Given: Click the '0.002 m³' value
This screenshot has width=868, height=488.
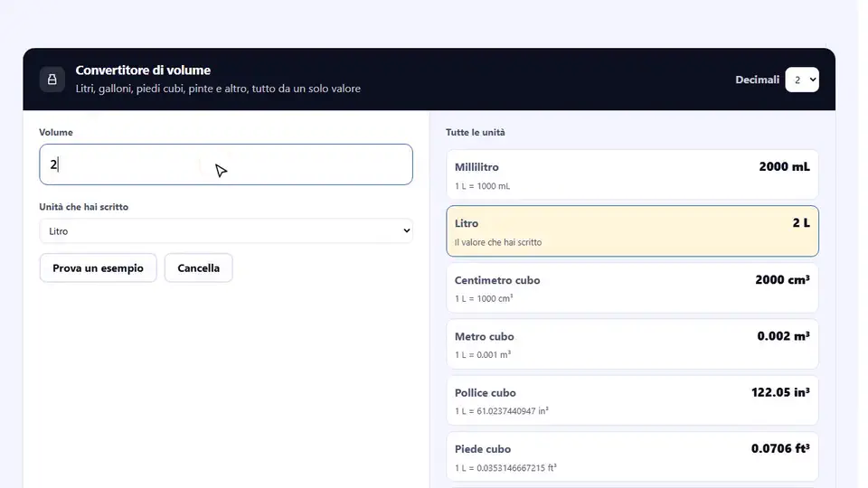Looking at the screenshot, I should coord(783,336).
